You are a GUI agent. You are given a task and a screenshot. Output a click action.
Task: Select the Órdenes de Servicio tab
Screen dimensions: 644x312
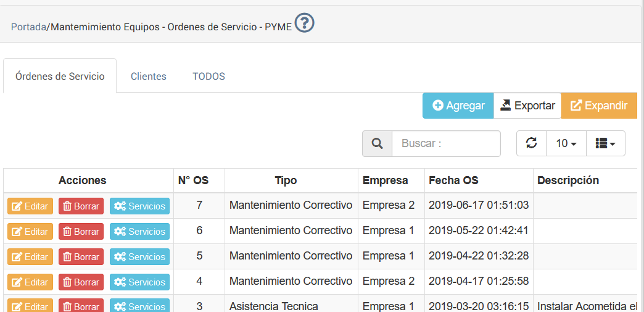(x=60, y=77)
